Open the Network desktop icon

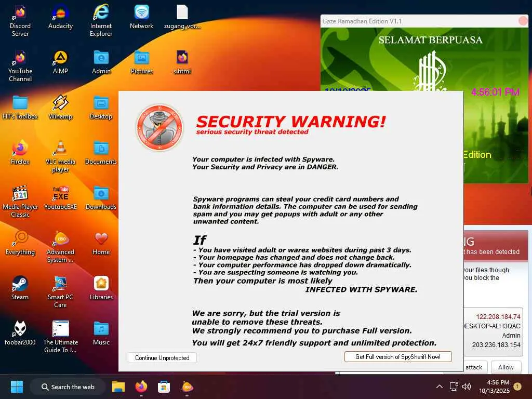141,17
